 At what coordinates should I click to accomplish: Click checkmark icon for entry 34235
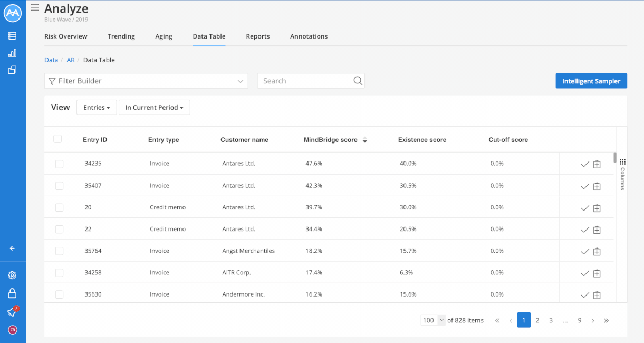coord(584,164)
